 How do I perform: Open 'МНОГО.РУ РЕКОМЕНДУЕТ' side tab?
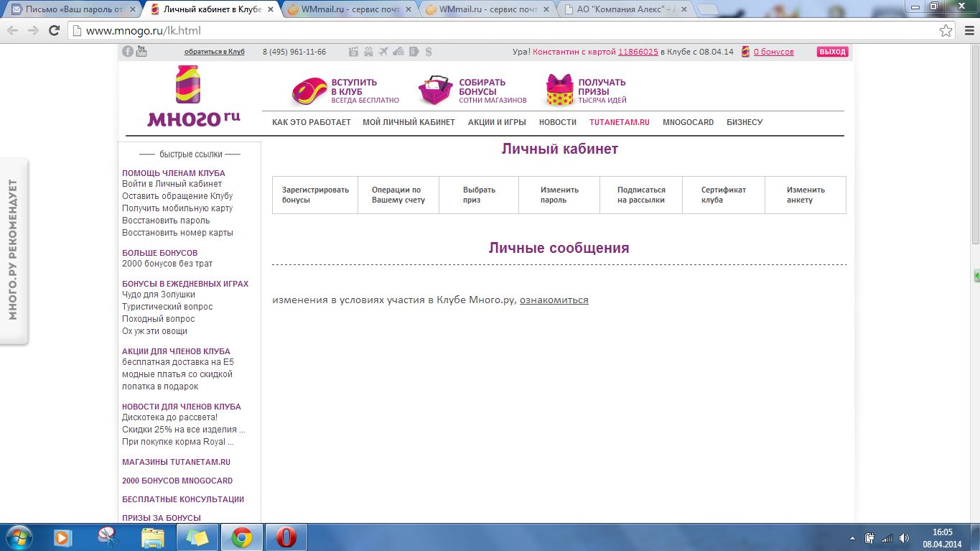pos(13,250)
